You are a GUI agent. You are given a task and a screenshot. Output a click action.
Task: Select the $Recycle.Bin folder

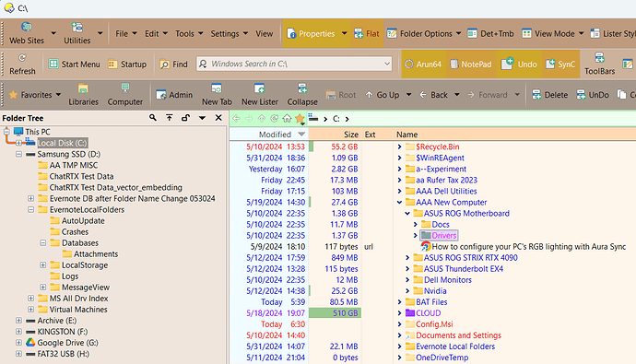pos(437,147)
